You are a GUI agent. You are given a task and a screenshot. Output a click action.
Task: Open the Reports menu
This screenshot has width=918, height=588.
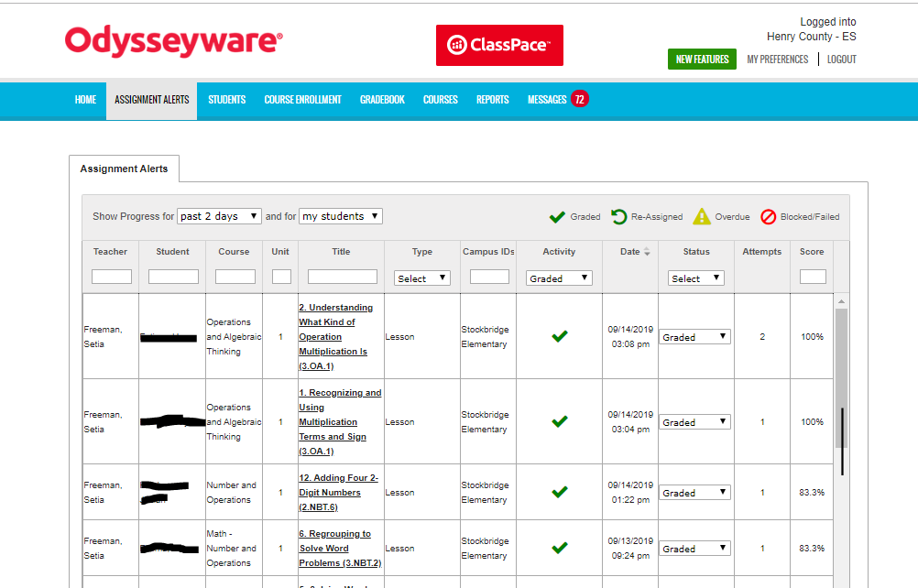click(x=493, y=100)
